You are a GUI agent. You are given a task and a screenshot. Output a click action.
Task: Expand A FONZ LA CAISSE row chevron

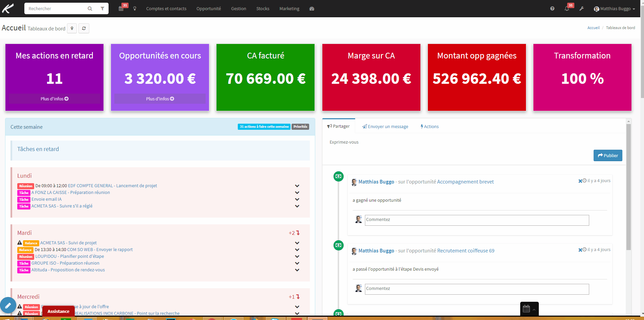(x=297, y=193)
